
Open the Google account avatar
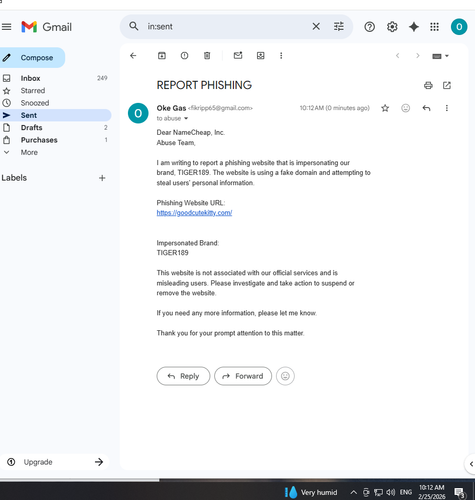pos(459,27)
